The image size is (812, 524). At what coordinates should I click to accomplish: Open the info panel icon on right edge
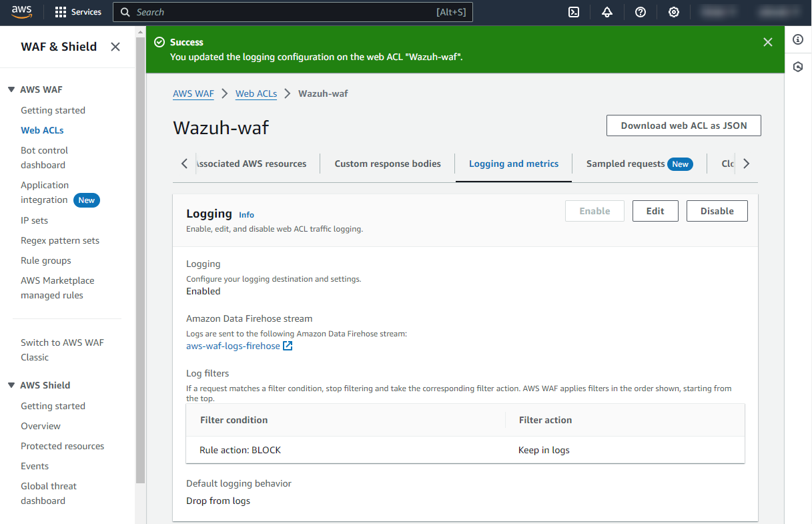coord(798,40)
